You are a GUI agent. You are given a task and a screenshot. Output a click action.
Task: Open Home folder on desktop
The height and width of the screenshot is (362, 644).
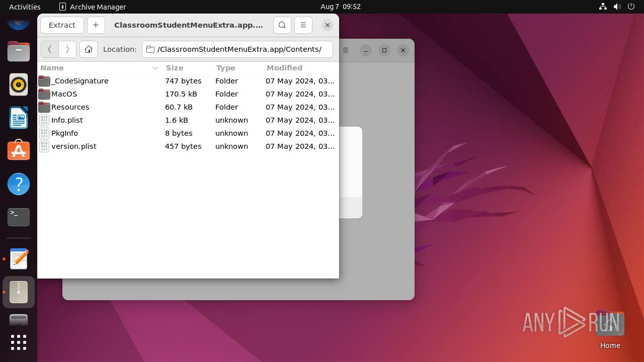tap(610, 329)
